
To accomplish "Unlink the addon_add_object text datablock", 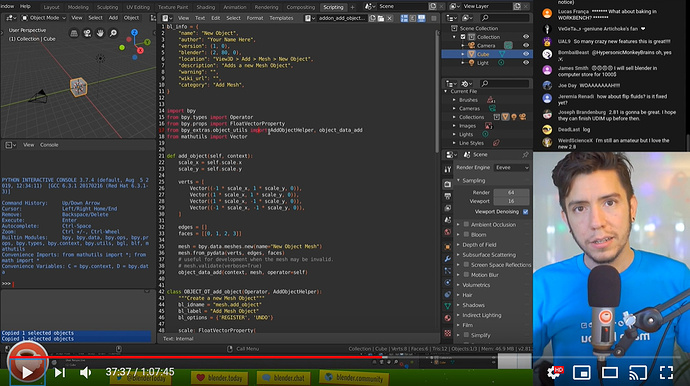I will [x=390, y=18].
